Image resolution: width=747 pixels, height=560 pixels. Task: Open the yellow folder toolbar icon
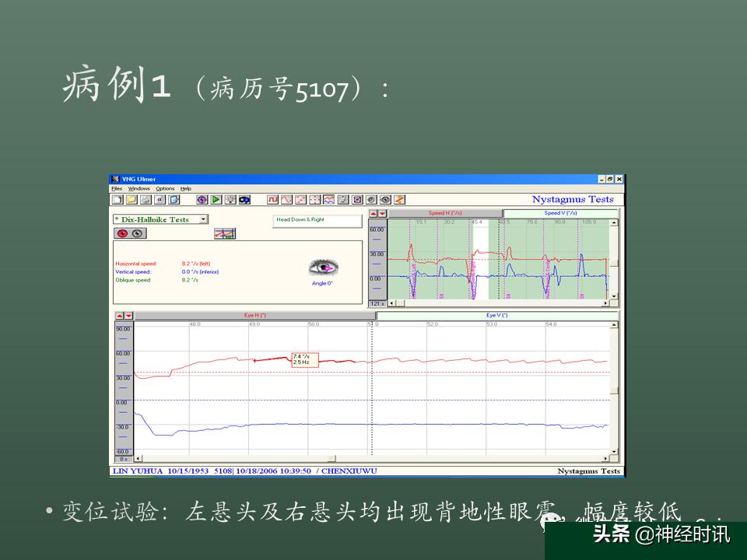point(132,200)
